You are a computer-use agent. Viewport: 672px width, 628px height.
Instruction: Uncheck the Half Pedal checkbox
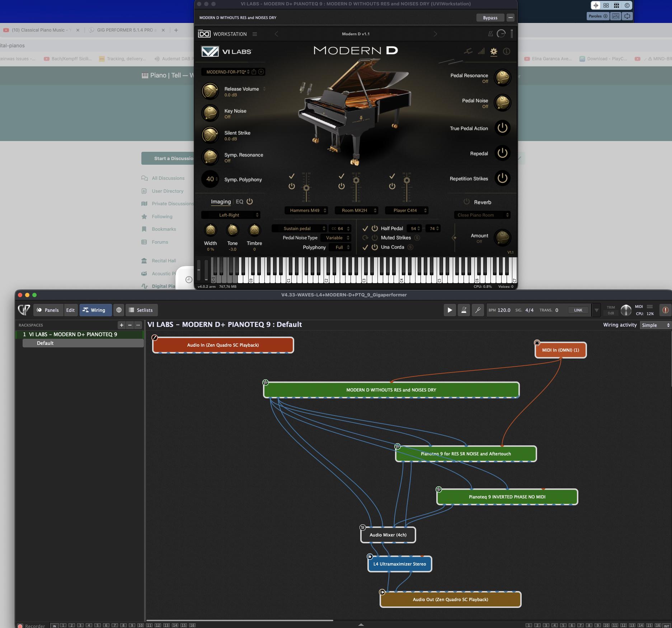pyautogui.click(x=365, y=228)
